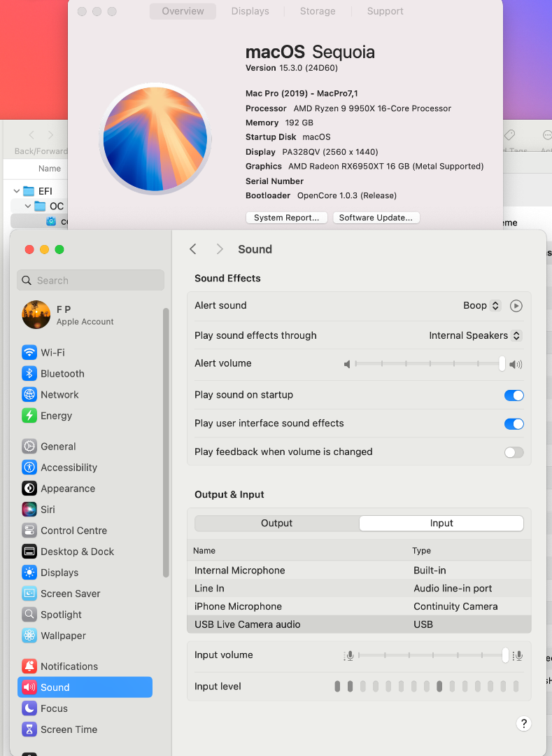Viewport: 552px width, 756px height.
Task: Collapse the EFI folder in Finder
Action: click(x=17, y=191)
